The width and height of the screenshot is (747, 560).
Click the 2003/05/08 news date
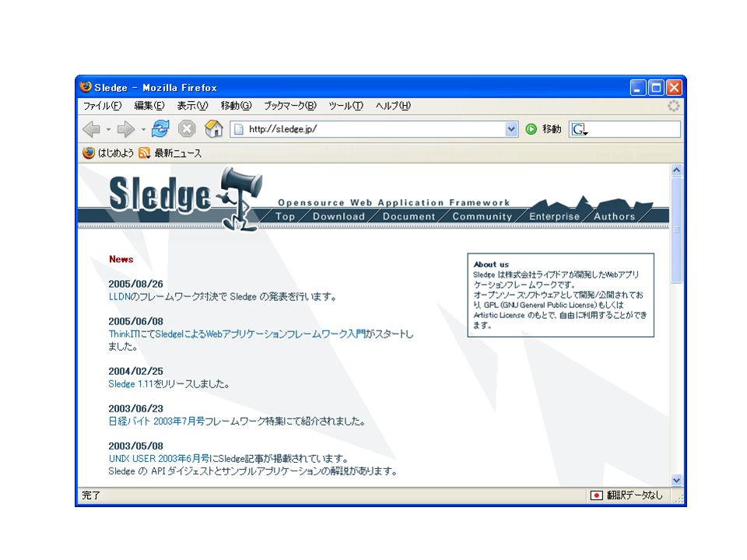[135, 446]
